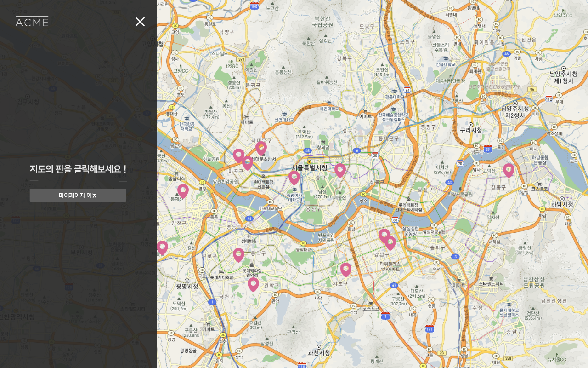Open the pin east of 서울특별시청
The width and height of the screenshot is (588, 368).
(x=340, y=171)
